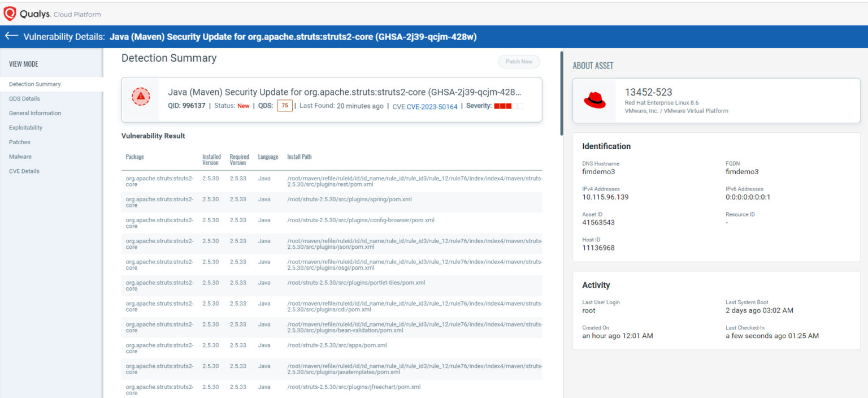This screenshot has width=868, height=398.
Task: Click the Vulnerability Result heading
Action: click(x=153, y=136)
